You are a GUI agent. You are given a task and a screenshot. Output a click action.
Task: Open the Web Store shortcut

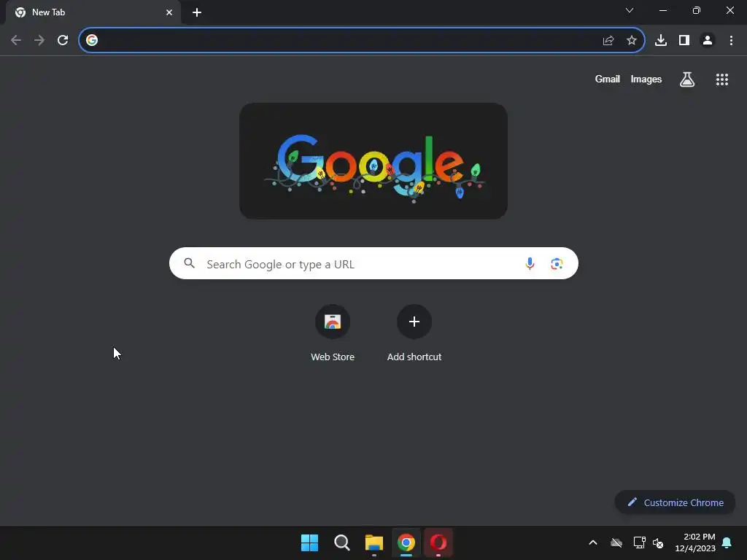[333, 333]
